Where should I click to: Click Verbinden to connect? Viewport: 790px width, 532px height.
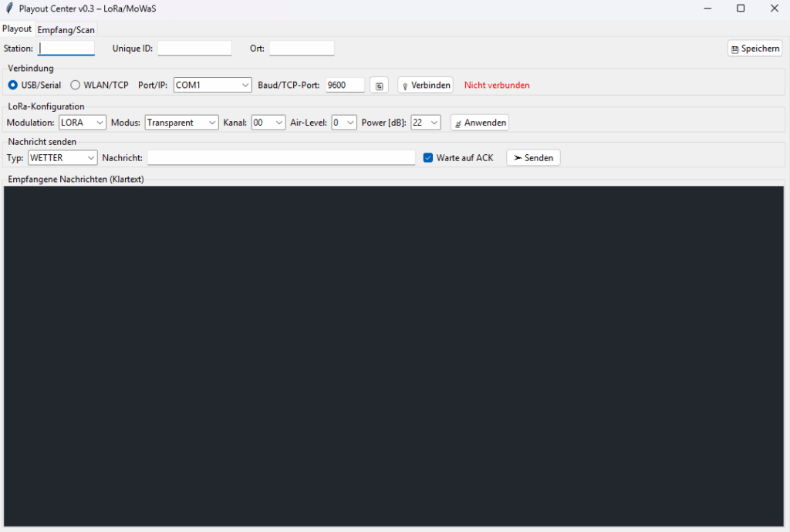pyautogui.click(x=425, y=86)
